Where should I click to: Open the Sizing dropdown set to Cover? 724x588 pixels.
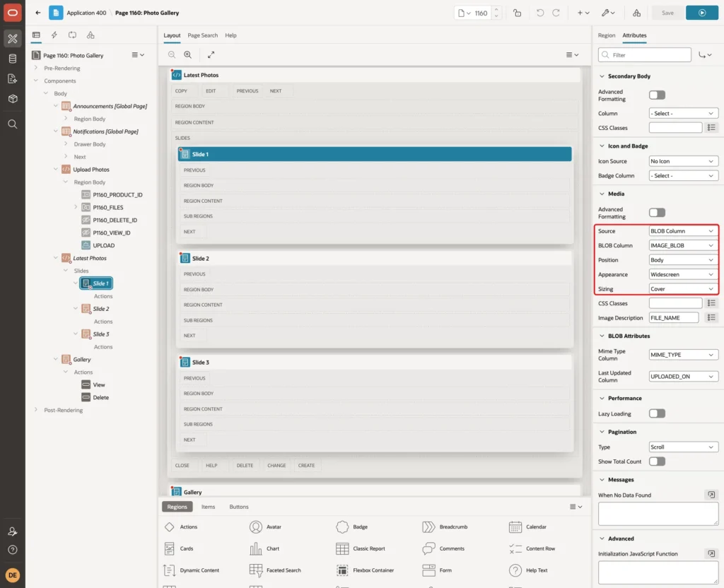point(683,289)
